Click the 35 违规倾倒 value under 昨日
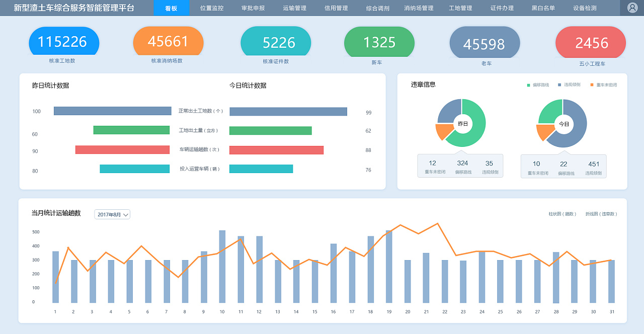The height and width of the screenshot is (334, 644). 489,163
